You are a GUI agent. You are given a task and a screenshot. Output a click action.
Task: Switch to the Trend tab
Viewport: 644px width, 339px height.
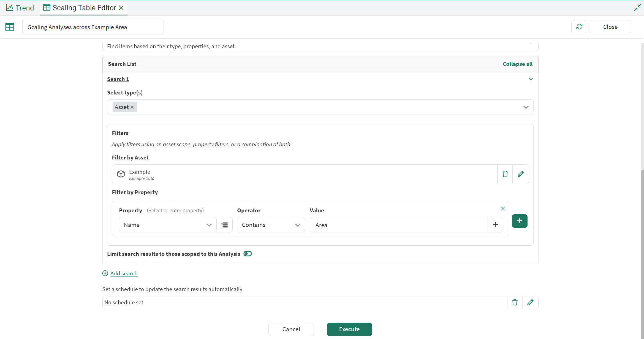[20, 8]
